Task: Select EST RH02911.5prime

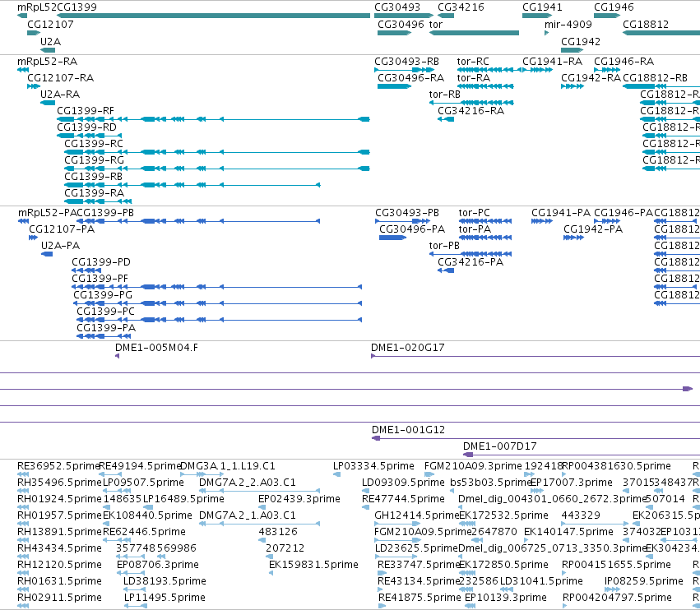Action: (59, 598)
